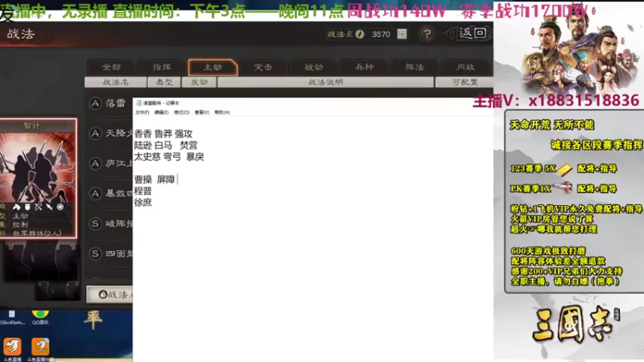Open the QQ音乐 desktop icon
Viewport: 644px width, 362px height.
click(x=40, y=317)
